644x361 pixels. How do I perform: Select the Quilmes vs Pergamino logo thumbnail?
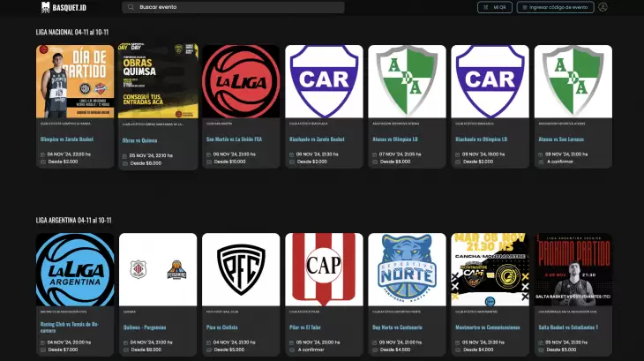pos(158,269)
